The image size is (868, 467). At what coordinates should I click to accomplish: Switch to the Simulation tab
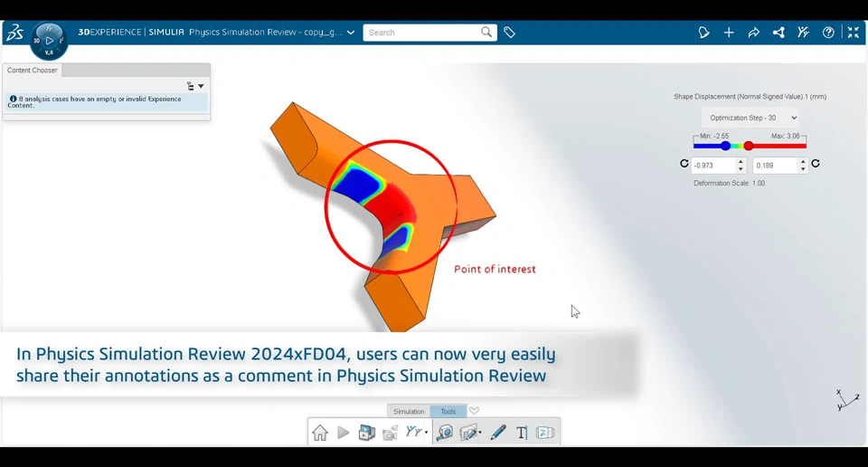point(409,412)
